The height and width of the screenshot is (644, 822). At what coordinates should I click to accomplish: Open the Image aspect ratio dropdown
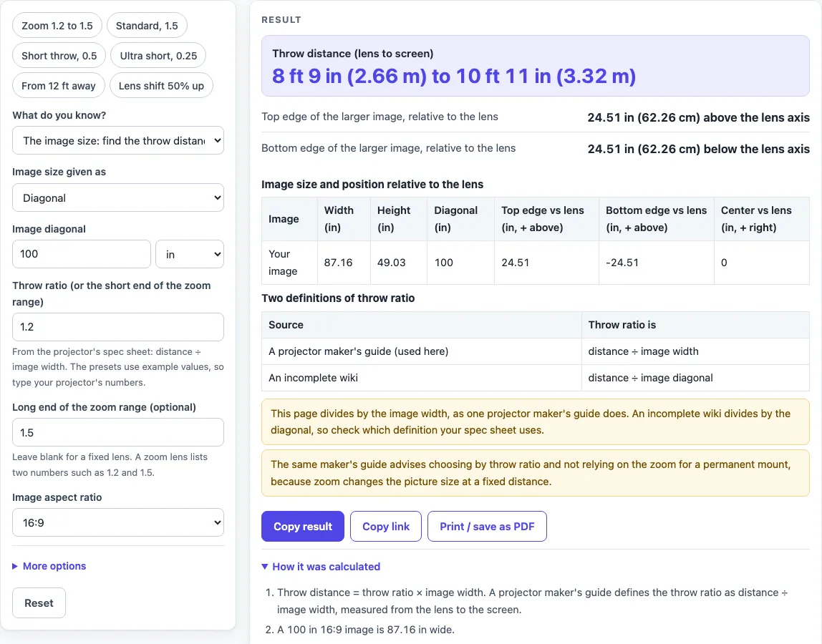coord(118,522)
